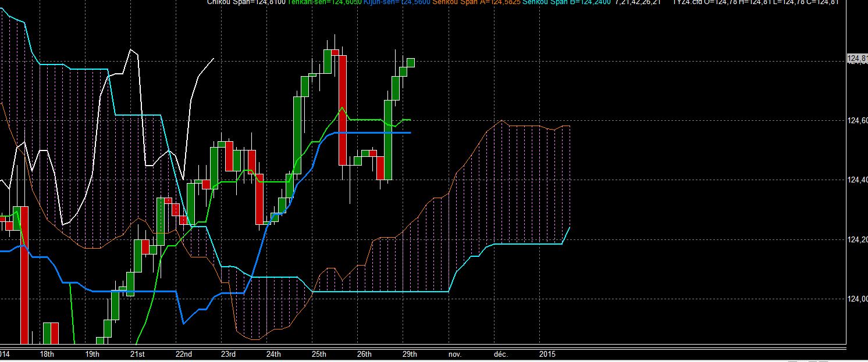Viewport: 868px width, 362px height.
Task: Click the 19th date axis label
Action: tap(92, 354)
